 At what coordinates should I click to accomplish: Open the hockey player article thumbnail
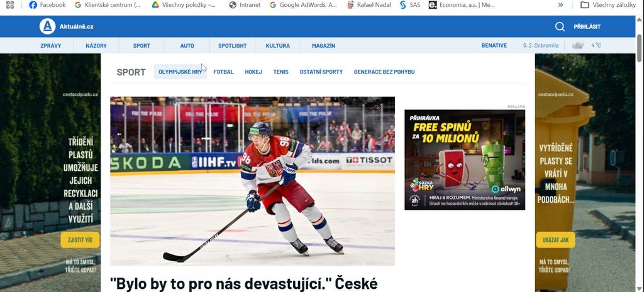click(253, 181)
